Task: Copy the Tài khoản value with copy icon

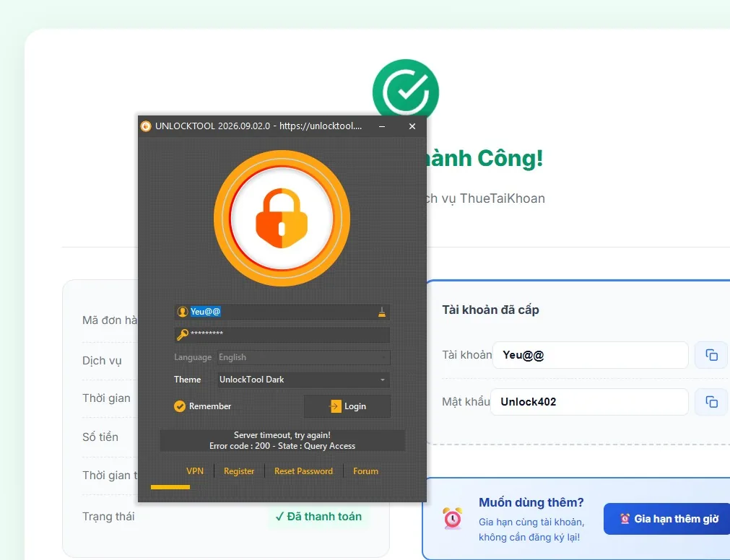Action: coord(711,355)
